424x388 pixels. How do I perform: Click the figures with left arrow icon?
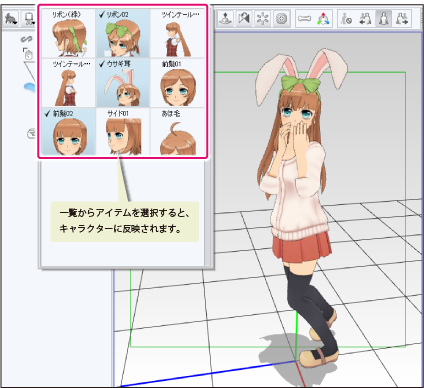365,18
